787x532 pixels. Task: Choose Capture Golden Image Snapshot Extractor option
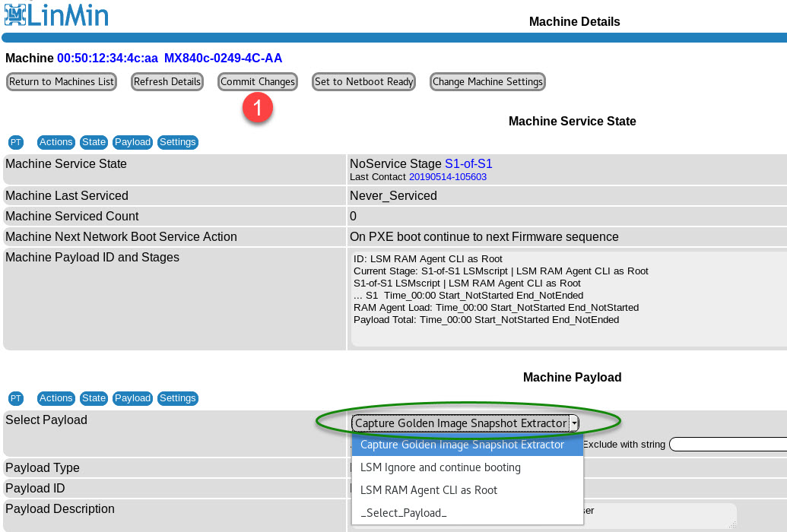(462, 445)
